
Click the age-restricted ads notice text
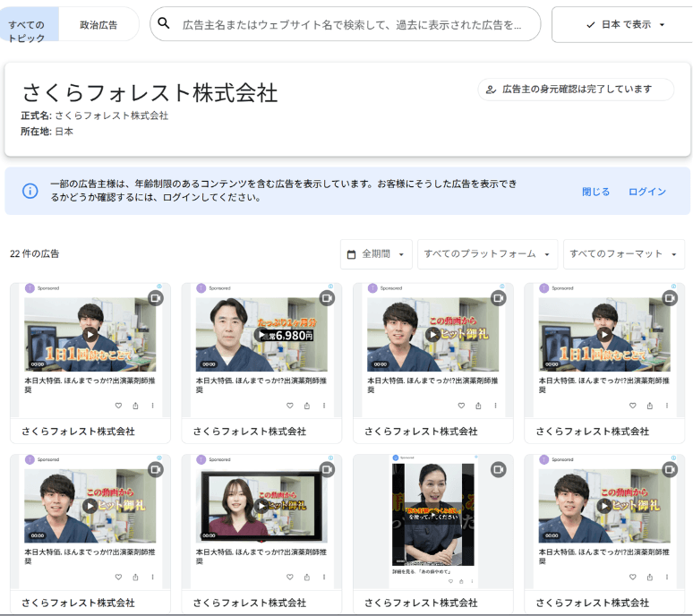(283, 191)
